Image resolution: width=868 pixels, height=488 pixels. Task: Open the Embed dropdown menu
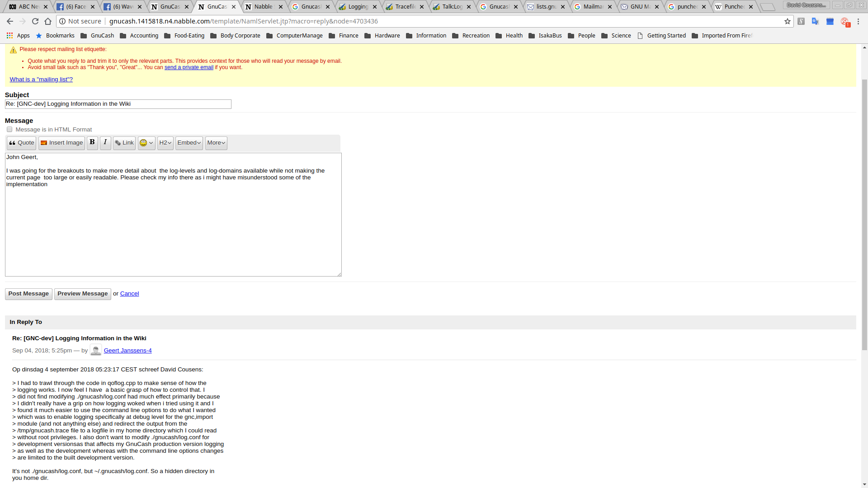click(x=189, y=143)
